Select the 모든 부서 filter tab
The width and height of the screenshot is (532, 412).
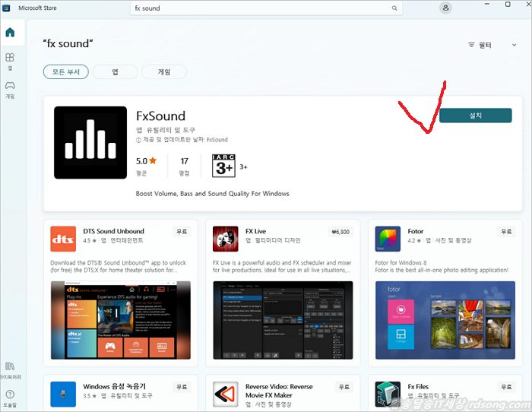(x=66, y=72)
